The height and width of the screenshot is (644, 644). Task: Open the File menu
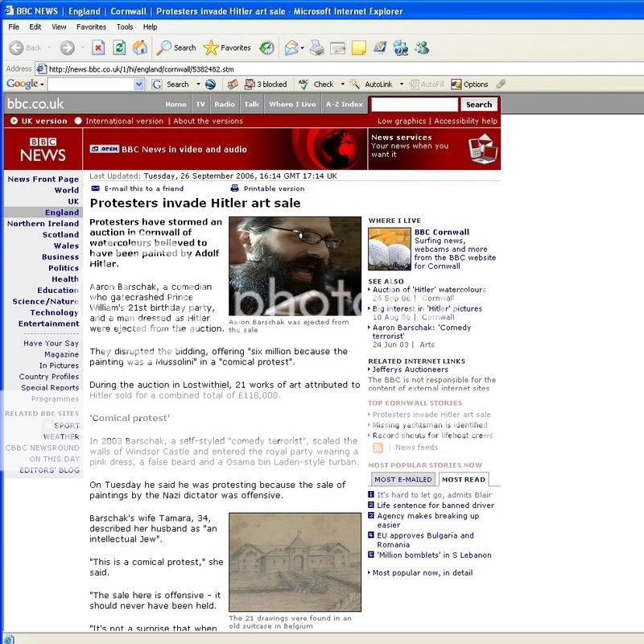(14, 27)
